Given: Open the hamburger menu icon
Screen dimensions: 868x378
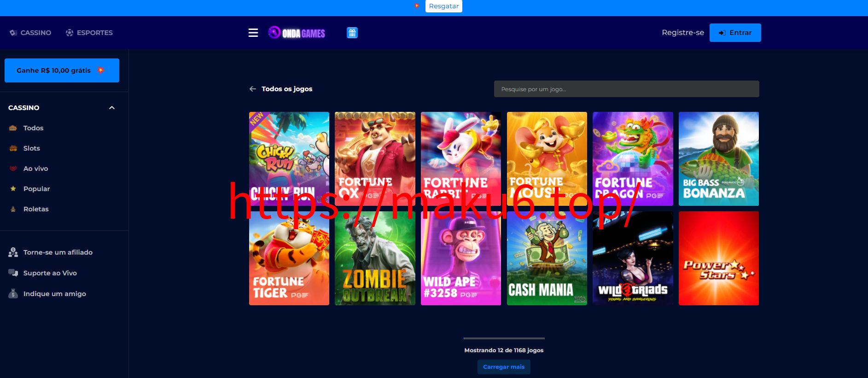Looking at the screenshot, I should click(253, 33).
